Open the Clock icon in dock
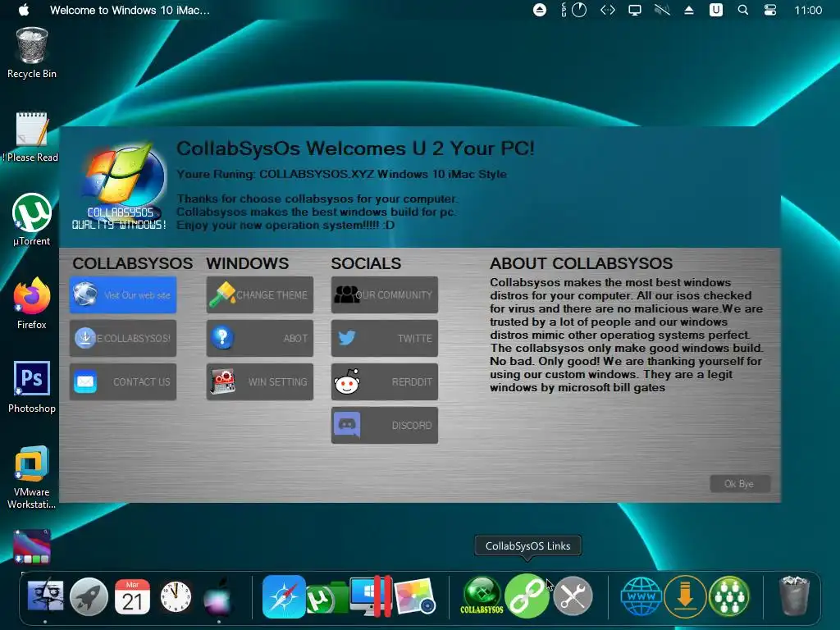The image size is (840, 630). coord(176,596)
